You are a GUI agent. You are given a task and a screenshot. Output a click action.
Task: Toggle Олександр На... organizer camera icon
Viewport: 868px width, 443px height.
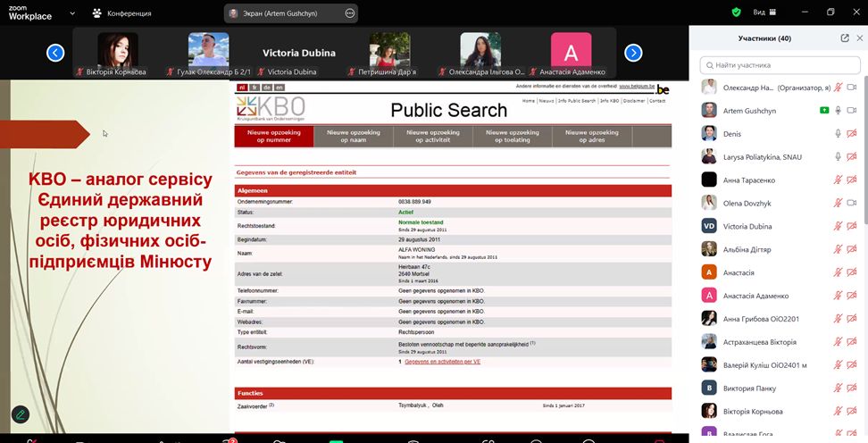click(x=852, y=87)
